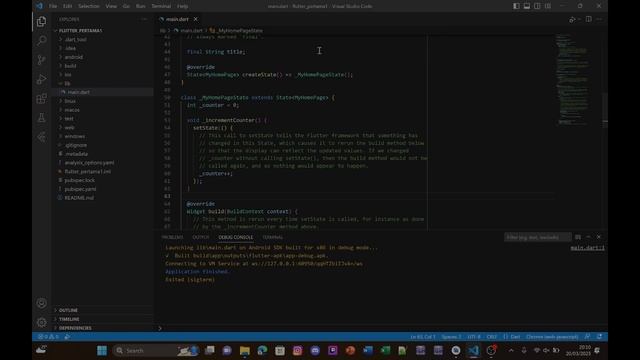Close the bottom panel
Image resolution: width=640 pixels, height=360 pixels.
click(599, 237)
